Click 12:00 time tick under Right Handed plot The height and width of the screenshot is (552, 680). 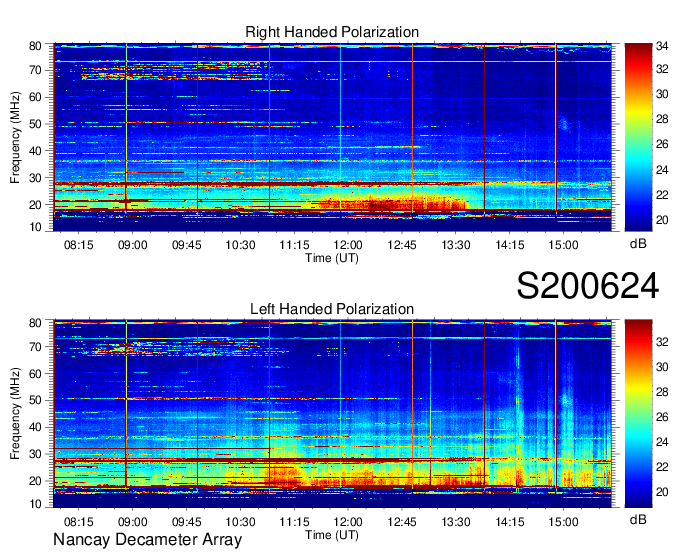point(348,245)
